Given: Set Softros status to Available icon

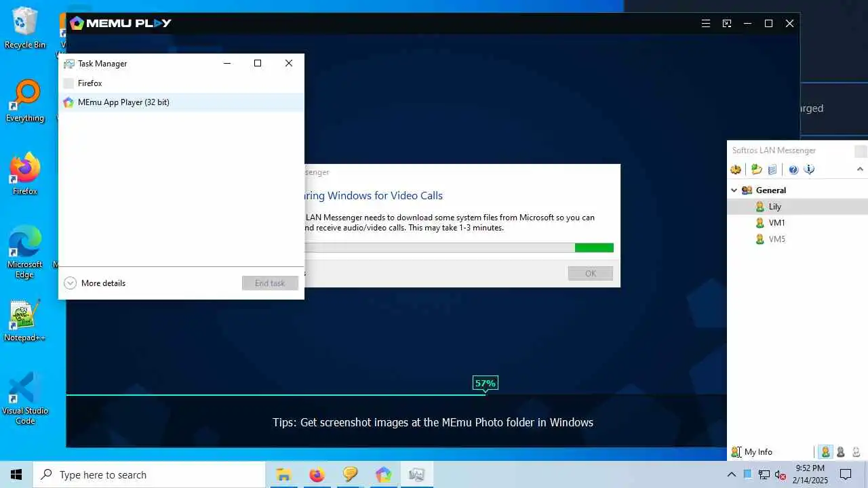Looking at the screenshot, I should [x=825, y=452].
